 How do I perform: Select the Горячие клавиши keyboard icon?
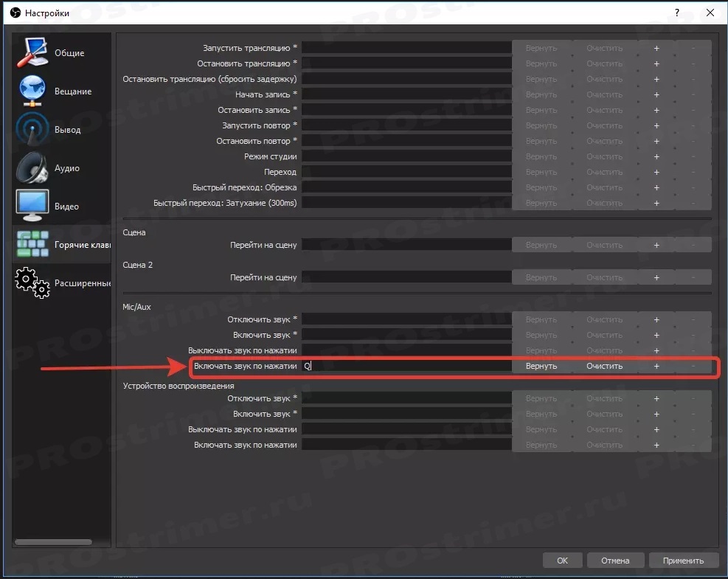[x=32, y=244]
